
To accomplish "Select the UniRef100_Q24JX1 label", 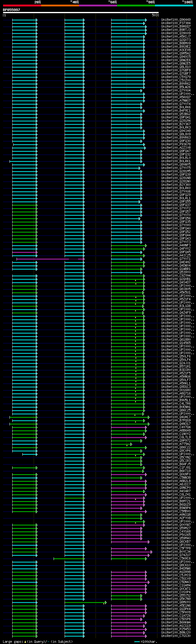I will (x=176, y=363).
